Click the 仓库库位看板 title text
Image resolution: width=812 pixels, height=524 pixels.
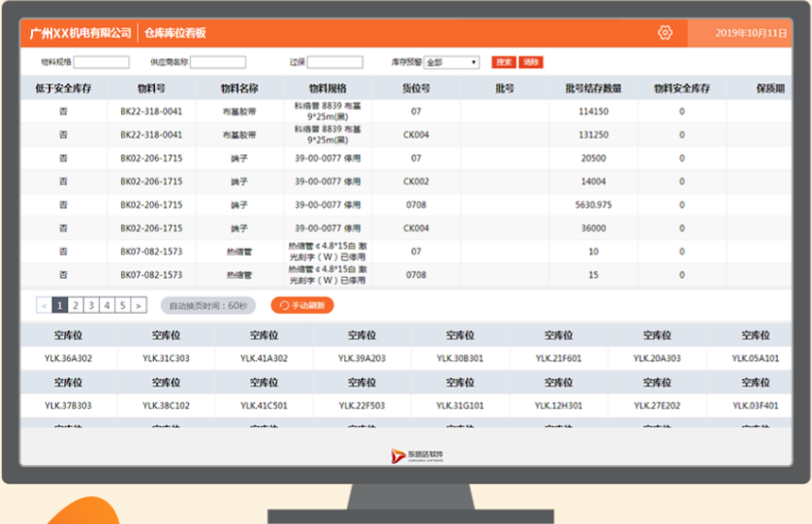point(175,33)
